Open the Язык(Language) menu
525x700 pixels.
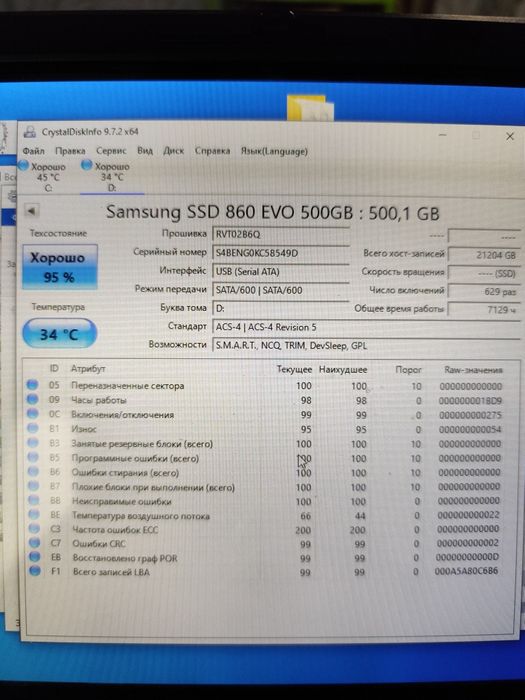pos(274,151)
